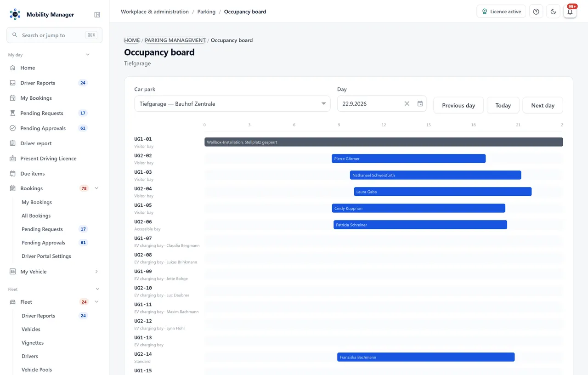The width and height of the screenshot is (588, 375).
Task: Advance to the Next day
Action: tap(543, 105)
